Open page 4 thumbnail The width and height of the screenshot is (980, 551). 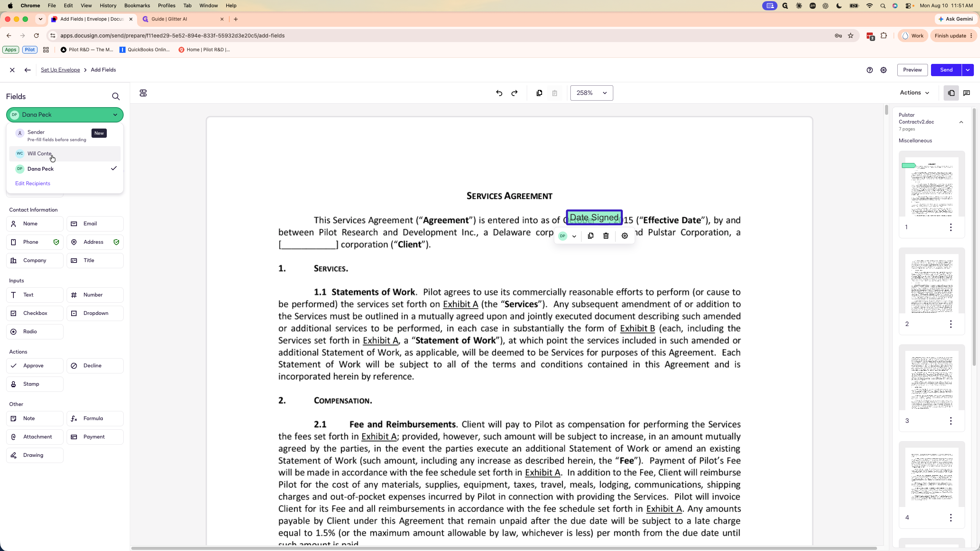(x=932, y=478)
